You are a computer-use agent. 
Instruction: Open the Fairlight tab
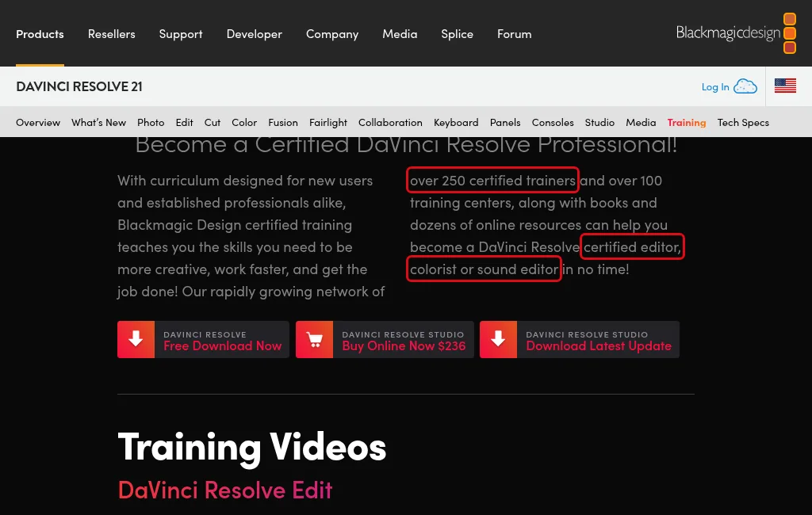327,123
